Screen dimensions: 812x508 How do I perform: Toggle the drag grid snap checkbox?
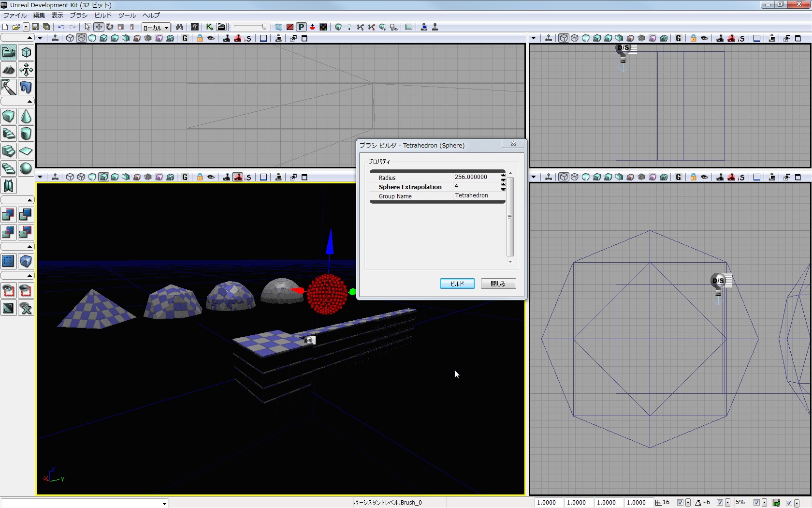[680, 503]
